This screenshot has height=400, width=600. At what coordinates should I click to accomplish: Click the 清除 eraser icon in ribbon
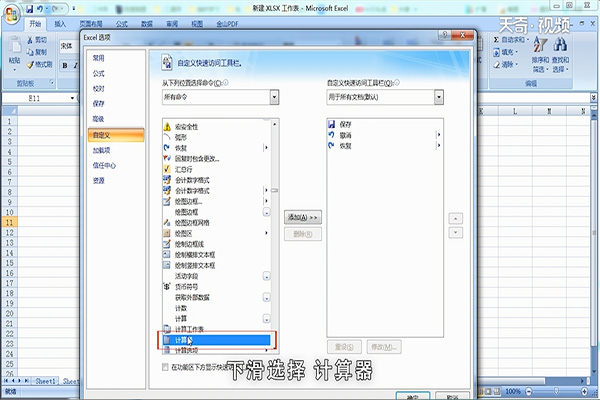[496, 64]
